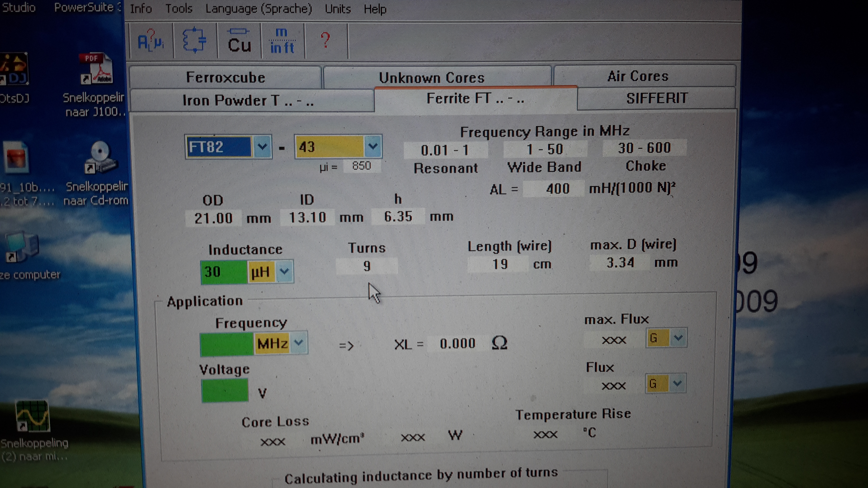Screen dimensions: 868x488
Task: Open the Tools menu
Action: [x=179, y=9]
